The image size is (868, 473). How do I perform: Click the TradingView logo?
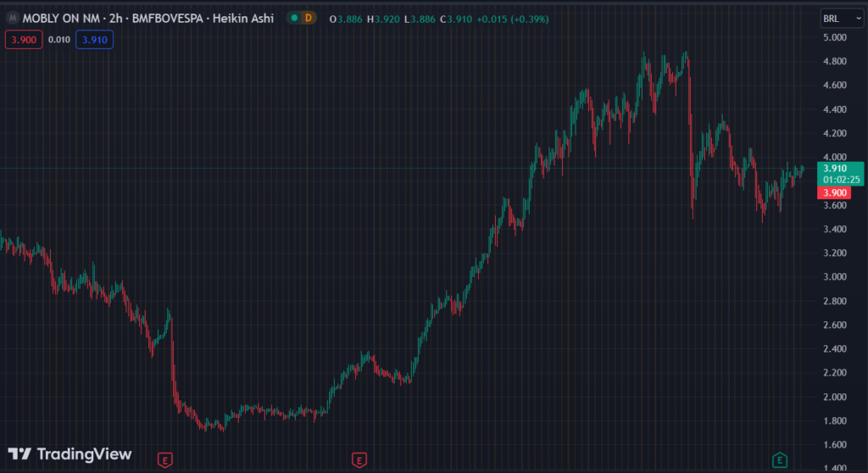coord(70,454)
